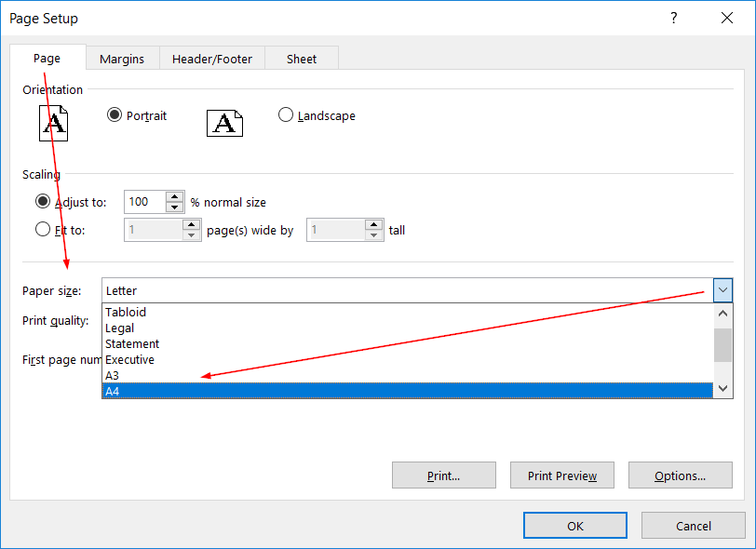The width and height of the screenshot is (756, 549).
Task: Go to the Sheet tab
Action: 302,59
